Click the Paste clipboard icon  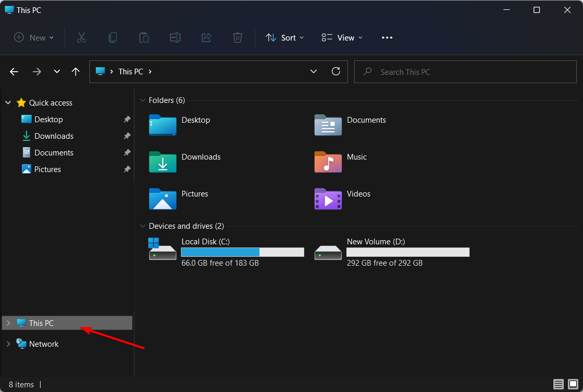(144, 37)
